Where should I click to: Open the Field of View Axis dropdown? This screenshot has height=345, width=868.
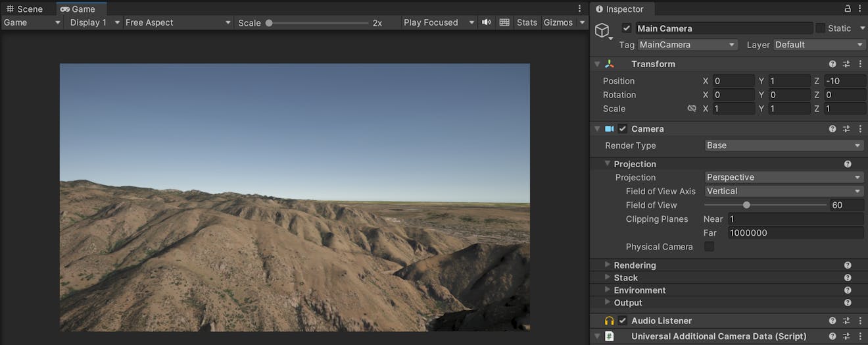783,191
